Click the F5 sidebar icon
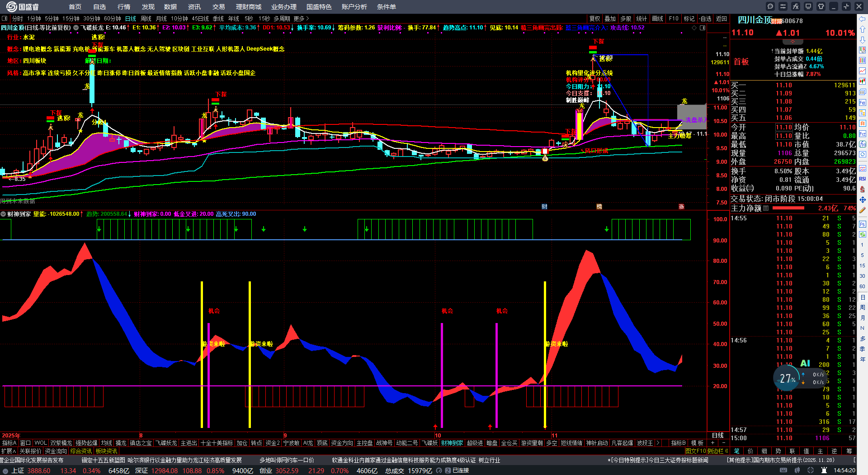 tap(863, 224)
